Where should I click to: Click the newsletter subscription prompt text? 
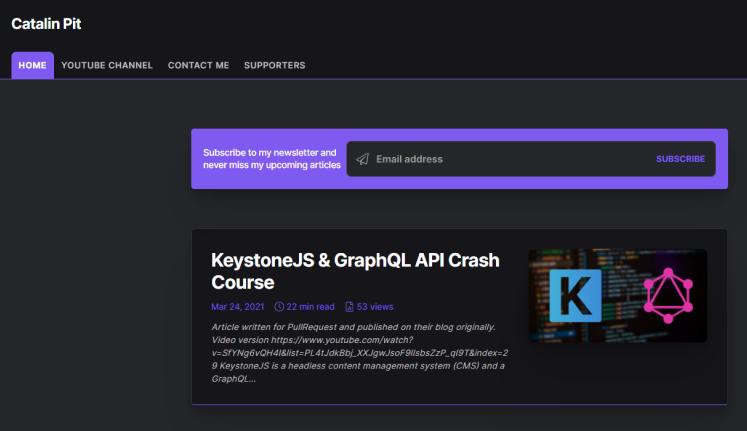pos(272,159)
